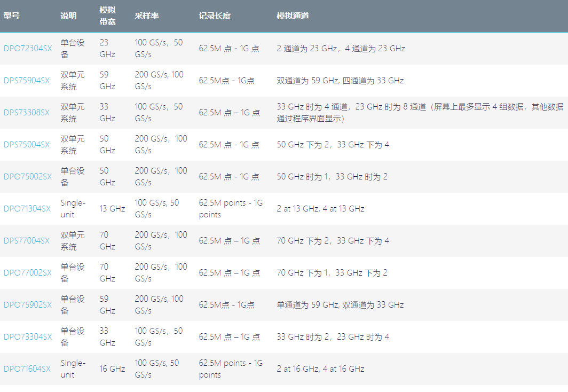Screen dimensions: 568x392
Task: Open the DPS75904SX model link
Action: pyautogui.click(x=27, y=81)
